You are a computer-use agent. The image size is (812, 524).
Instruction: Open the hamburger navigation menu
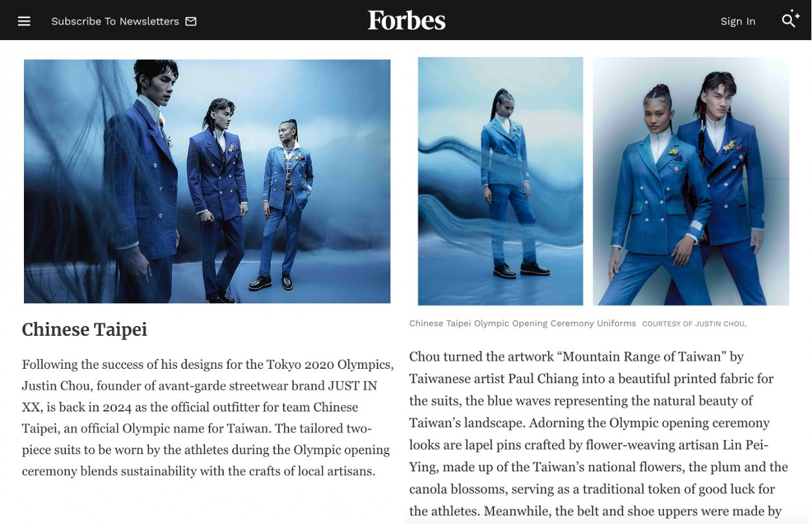click(x=24, y=21)
